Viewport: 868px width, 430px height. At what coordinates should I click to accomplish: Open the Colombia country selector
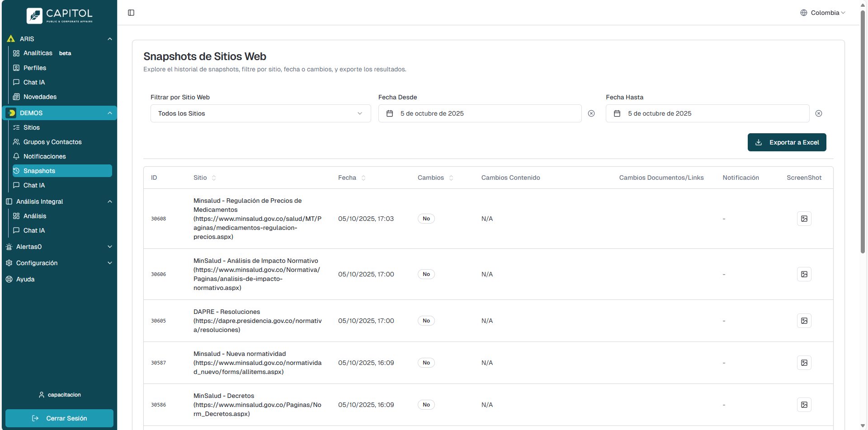822,13
